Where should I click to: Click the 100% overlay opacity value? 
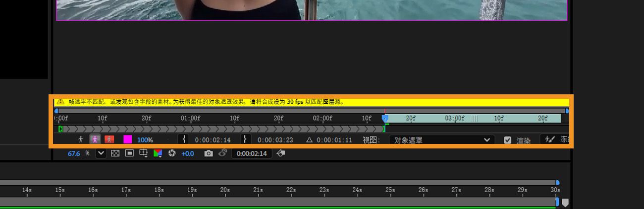[x=145, y=140]
